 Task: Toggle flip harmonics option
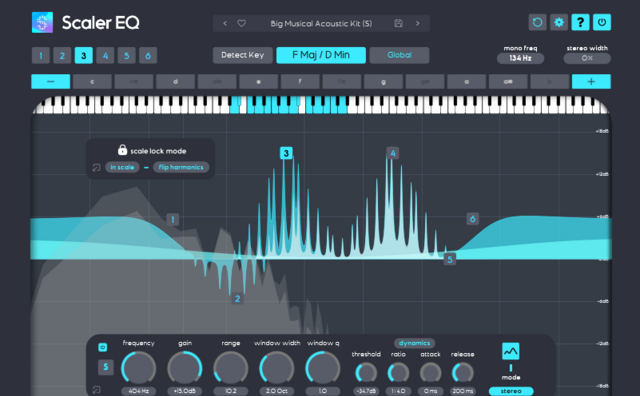tap(181, 167)
